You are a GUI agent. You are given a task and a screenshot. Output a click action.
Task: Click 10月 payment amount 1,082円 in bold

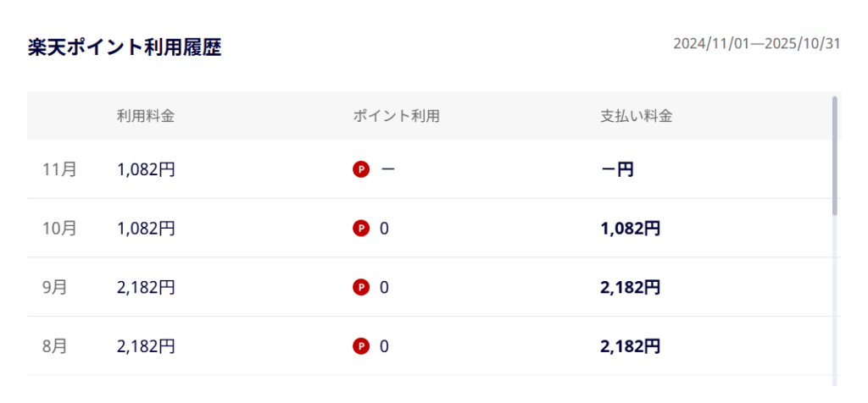pyautogui.click(x=630, y=229)
